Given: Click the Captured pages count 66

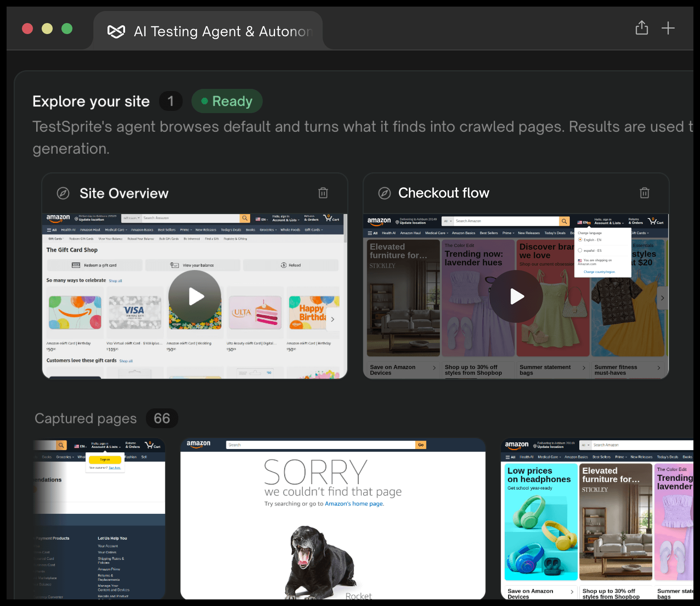Looking at the screenshot, I should tap(162, 418).
